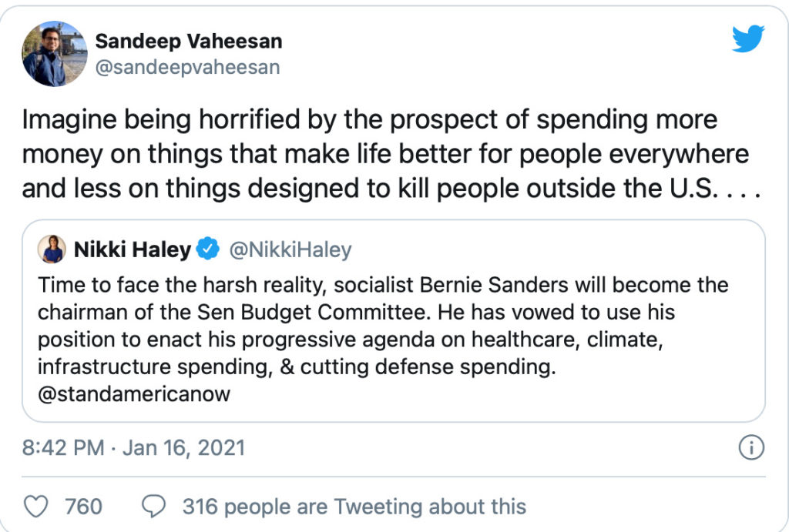Open "316 people are Tweeting about this"

[354, 506]
